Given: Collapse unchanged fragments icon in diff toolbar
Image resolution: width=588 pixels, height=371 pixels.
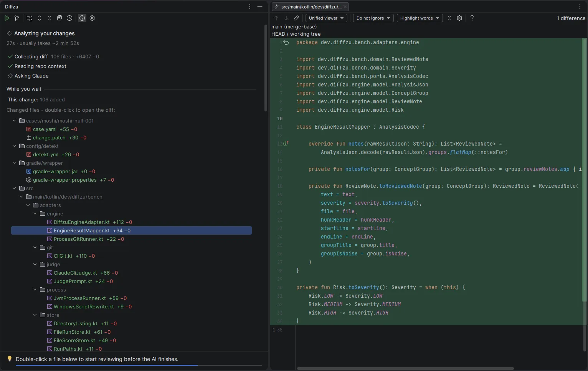Looking at the screenshot, I should pyautogui.click(x=449, y=18).
